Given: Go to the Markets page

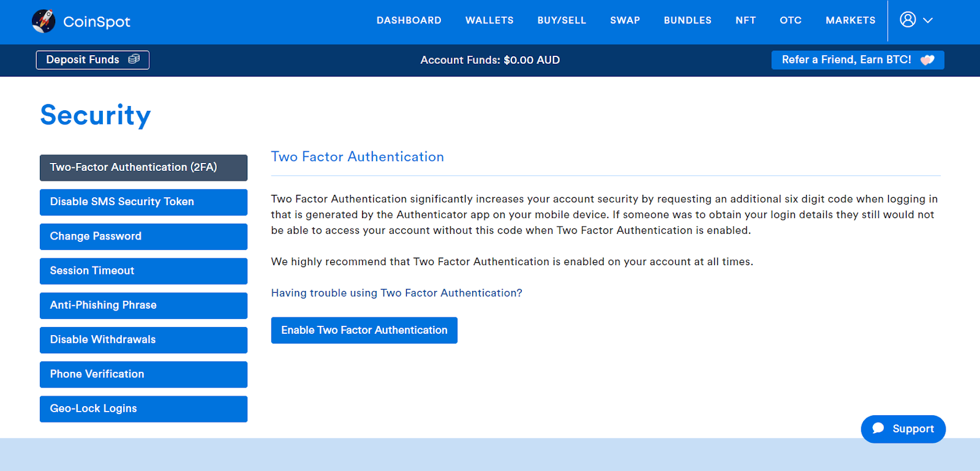Looking at the screenshot, I should [x=850, y=20].
